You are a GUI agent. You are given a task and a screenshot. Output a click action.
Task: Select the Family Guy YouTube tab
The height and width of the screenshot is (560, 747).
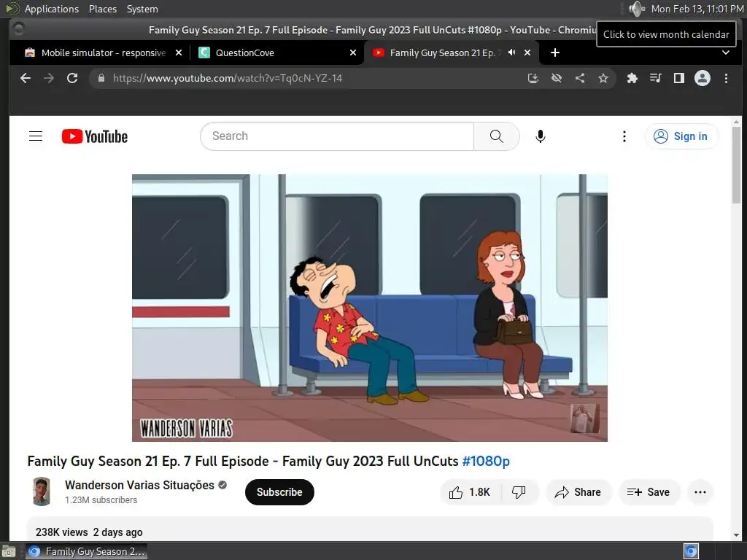coord(443,52)
